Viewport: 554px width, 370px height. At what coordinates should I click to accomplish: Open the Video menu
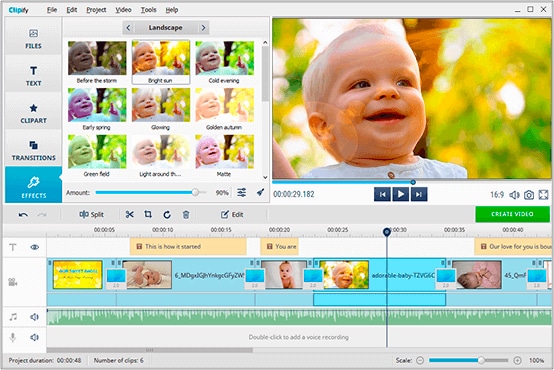[x=123, y=10]
